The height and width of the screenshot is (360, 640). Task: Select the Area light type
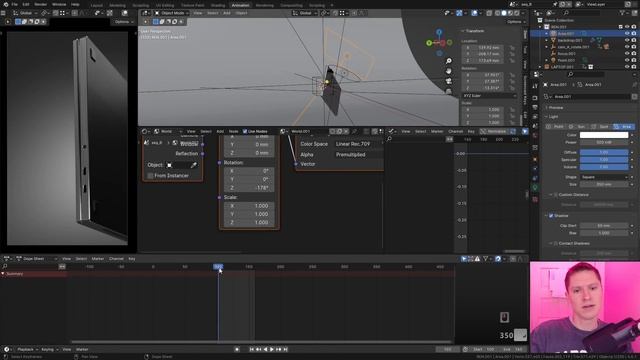623,127
